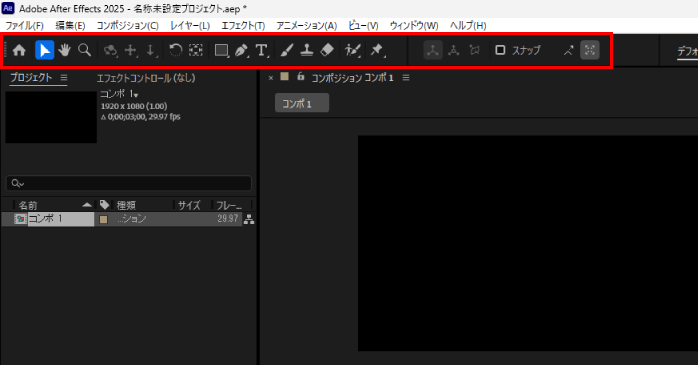Screen dimensions: 698x365
Task: Click the composition viewer black canvas
Action: 528,243
